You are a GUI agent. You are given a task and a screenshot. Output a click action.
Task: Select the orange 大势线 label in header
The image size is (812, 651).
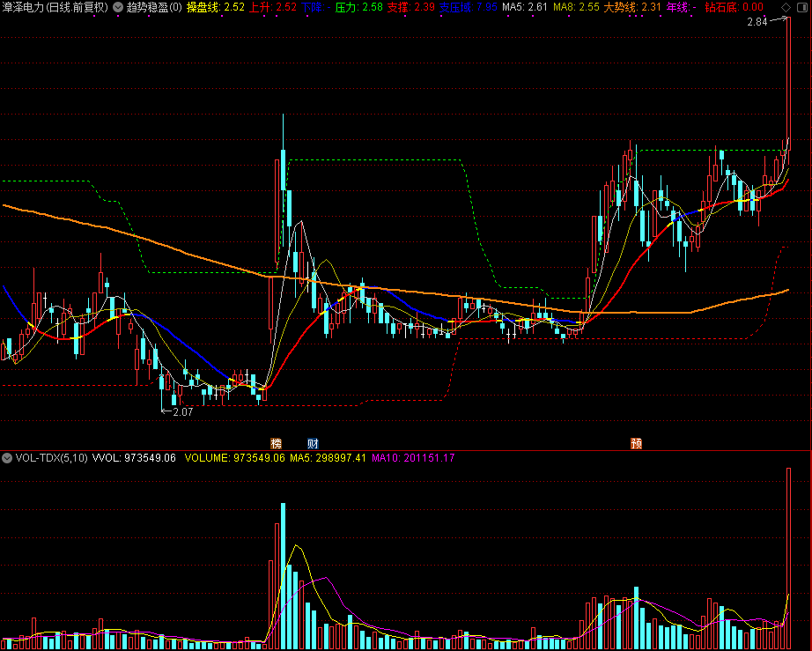pos(632,7)
